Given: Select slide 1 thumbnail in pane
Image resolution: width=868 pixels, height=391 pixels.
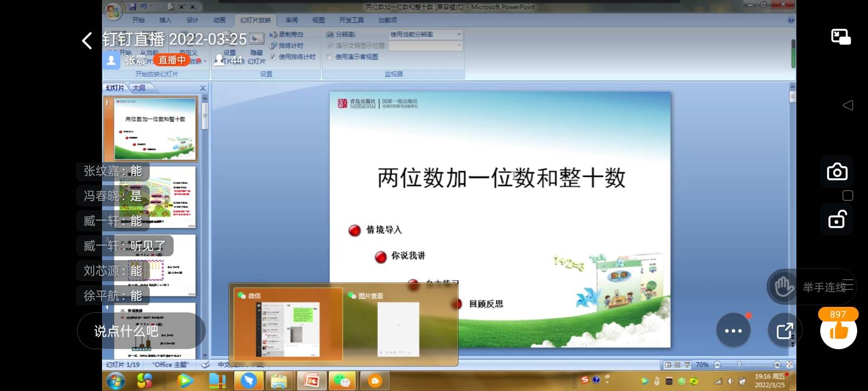Looking at the screenshot, I should 155,129.
